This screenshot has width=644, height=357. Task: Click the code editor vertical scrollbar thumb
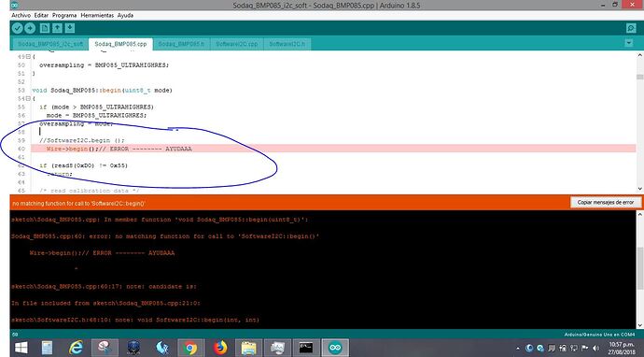[x=639, y=77]
